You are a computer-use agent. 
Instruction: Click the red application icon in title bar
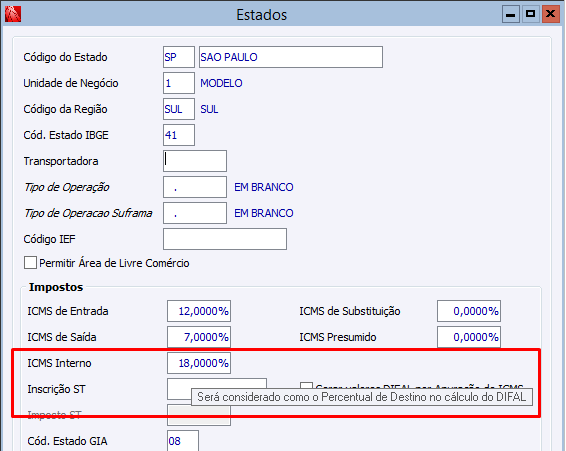click(13, 14)
